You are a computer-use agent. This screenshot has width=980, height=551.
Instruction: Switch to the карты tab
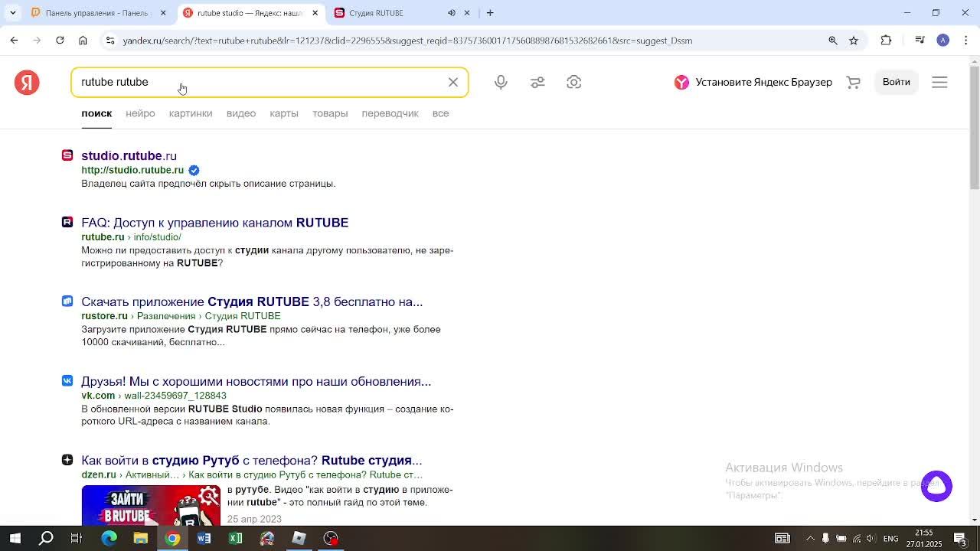pyautogui.click(x=284, y=113)
